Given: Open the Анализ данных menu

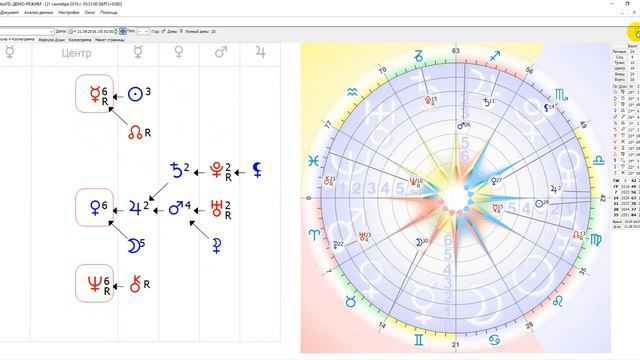Looking at the screenshot, I should [x=39, y=13].
